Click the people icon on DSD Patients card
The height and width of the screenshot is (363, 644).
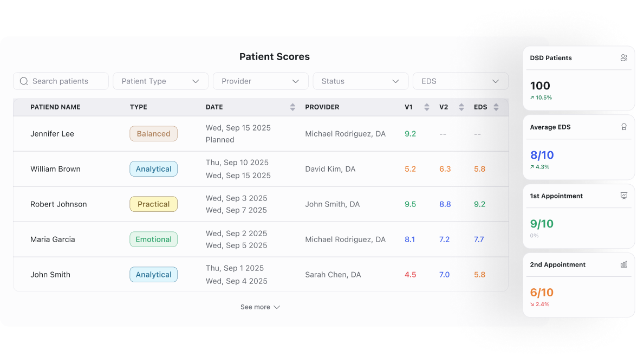(624, 57)
